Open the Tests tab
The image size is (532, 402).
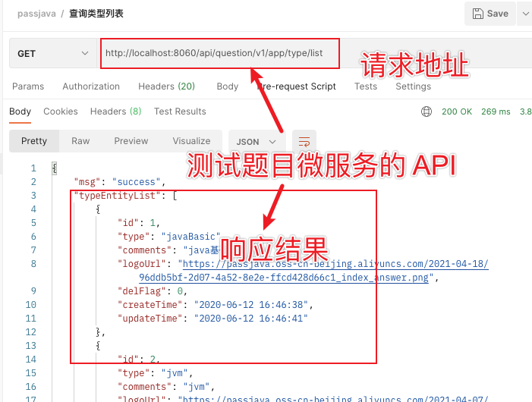(366, 86)
